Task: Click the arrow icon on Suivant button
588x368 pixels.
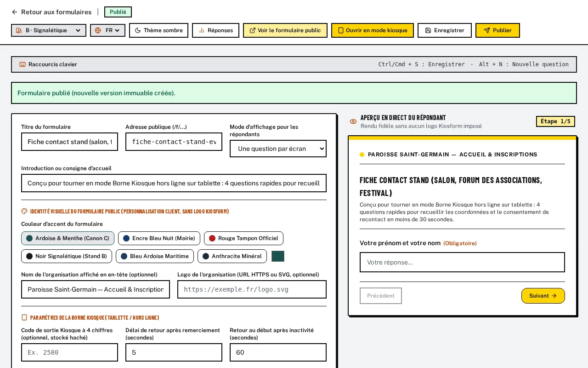Action: click(x=554, y=296)
